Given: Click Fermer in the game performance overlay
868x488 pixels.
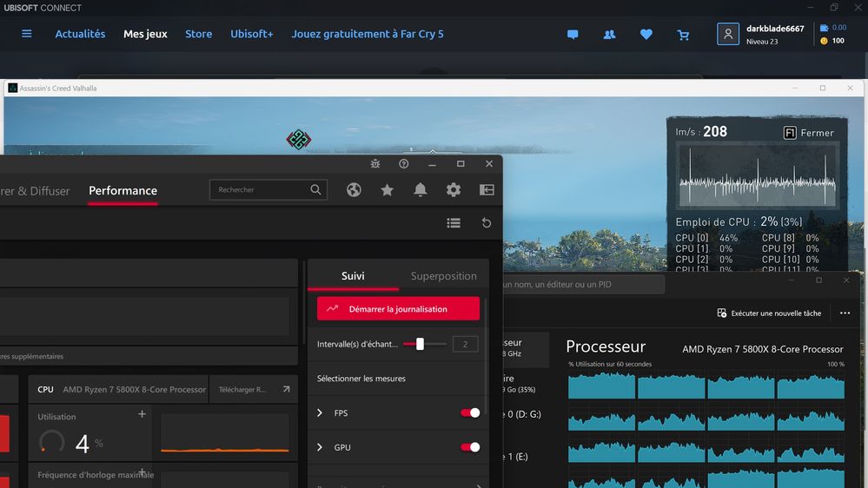Looking at the screenshot, I should point(817,133).
